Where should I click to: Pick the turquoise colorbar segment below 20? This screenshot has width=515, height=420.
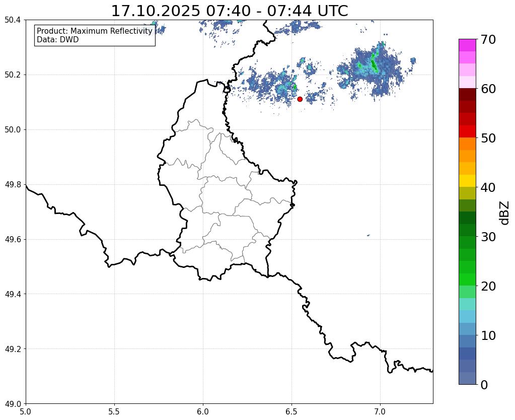pyautogui.click(x=467, y=304)
